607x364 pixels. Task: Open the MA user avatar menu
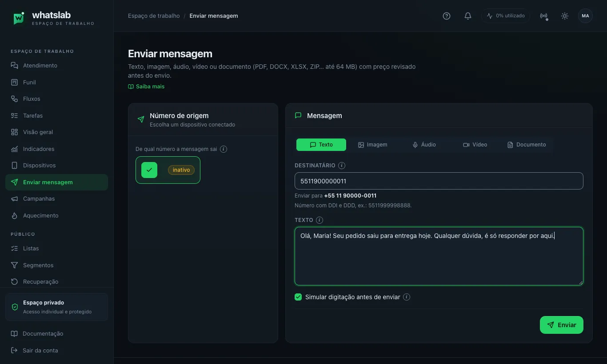tap(585, 16)
